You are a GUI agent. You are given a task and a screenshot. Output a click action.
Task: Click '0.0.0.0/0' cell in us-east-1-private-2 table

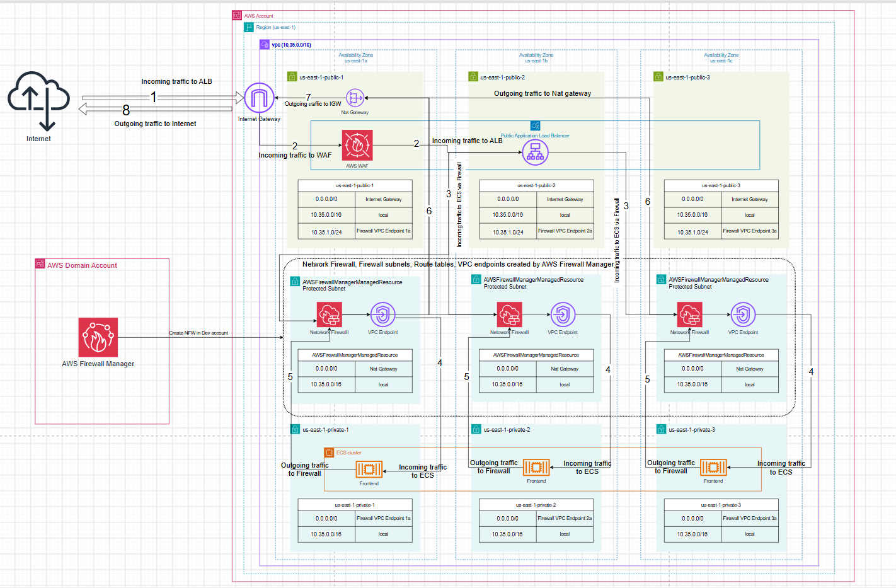(x=508, y=518)
